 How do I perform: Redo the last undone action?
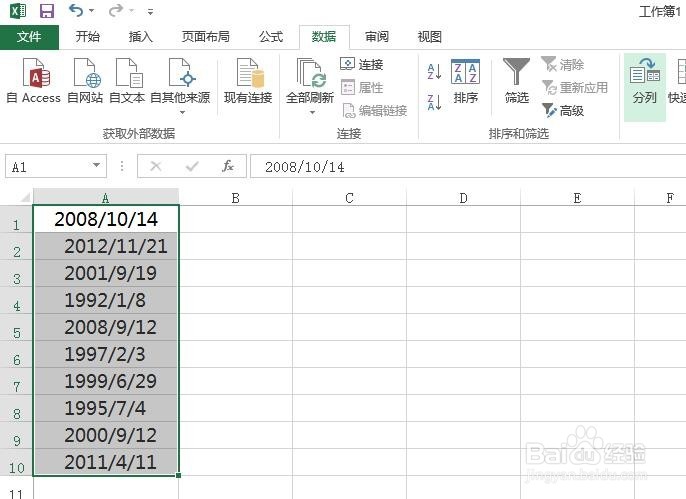pos(116,10)
